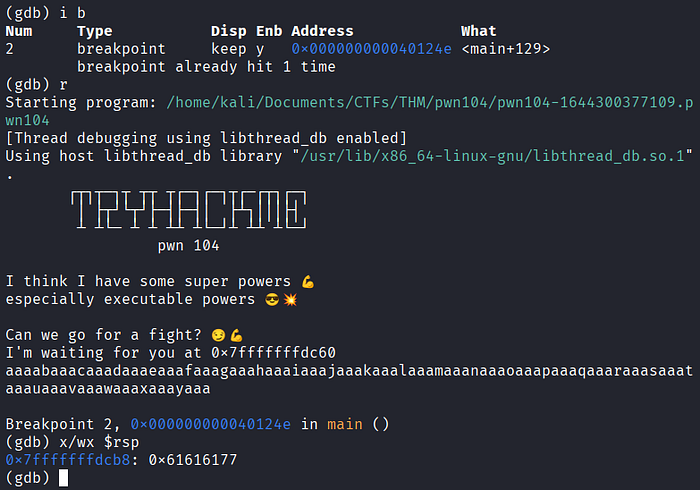Click the "main" function name in orange
Screen dimensions: 700x490
click(345, 424)
